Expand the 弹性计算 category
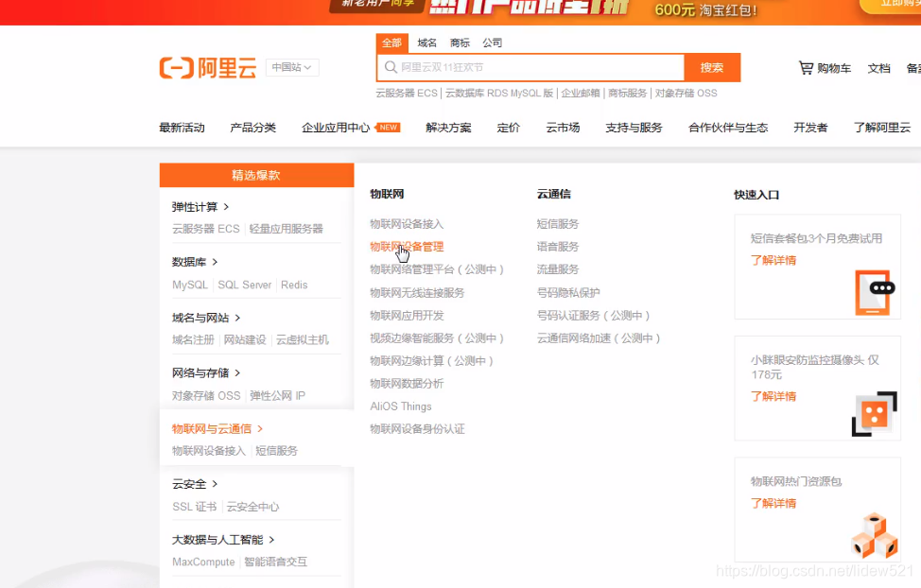 tap(200, 207)
